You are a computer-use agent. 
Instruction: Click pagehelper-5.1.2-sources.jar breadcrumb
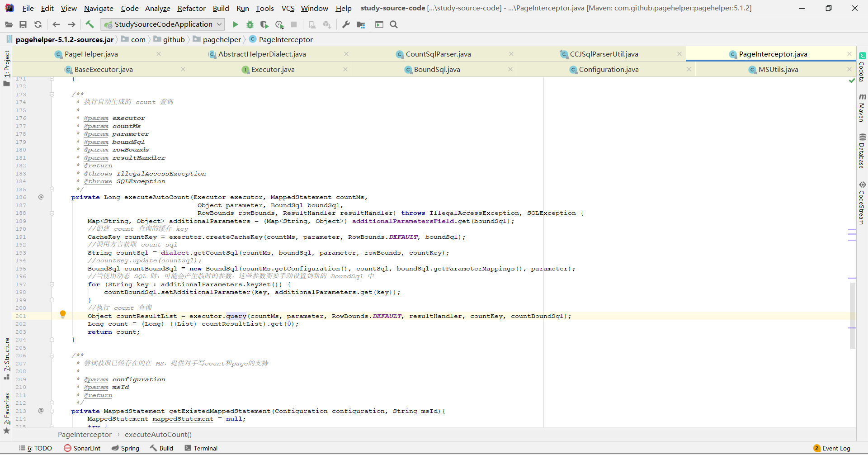pyautogui.click(x=65, y=39)
